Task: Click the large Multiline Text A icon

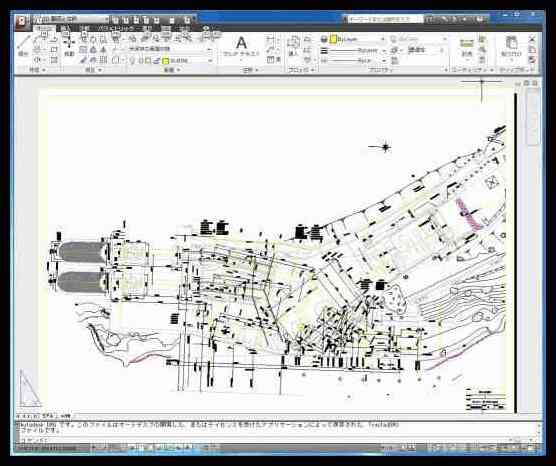Action: click(x=241, y=43)
